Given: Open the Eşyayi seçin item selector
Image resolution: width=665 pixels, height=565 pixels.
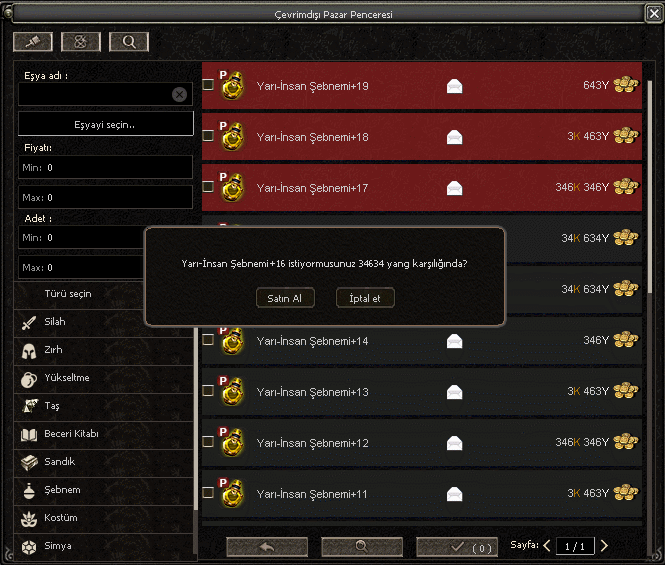Looking at the screenshot, I should click(x=106, y=124).
